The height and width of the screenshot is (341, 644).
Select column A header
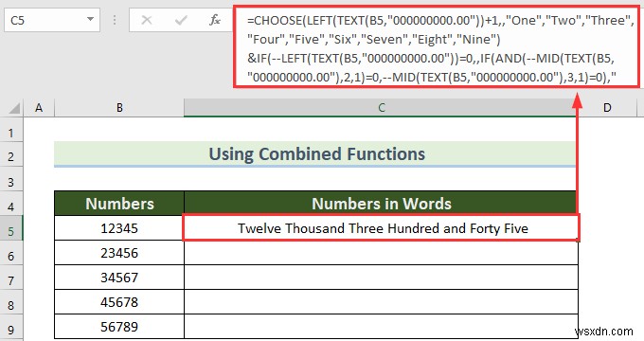point(39,108)
